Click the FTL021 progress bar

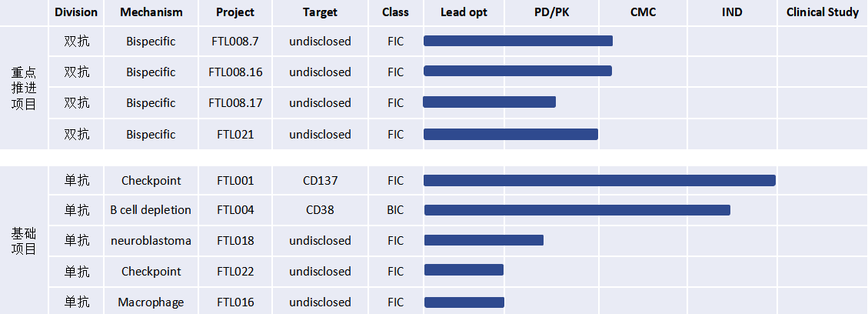[510, 134]
